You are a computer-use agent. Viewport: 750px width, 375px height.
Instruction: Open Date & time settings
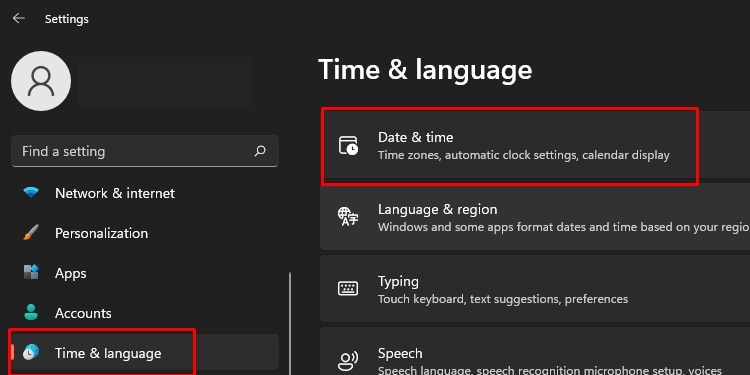coord(535,146)
